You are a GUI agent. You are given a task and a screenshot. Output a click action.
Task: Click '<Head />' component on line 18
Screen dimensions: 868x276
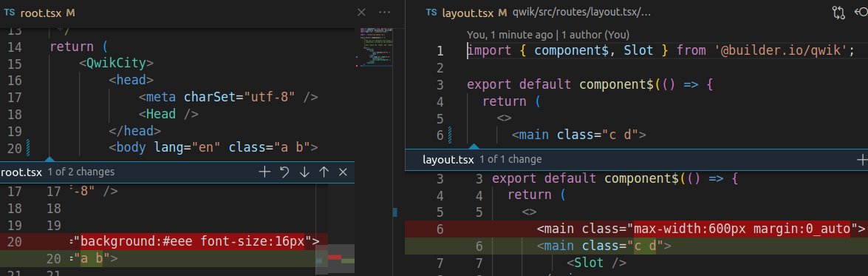pos(168,114)
